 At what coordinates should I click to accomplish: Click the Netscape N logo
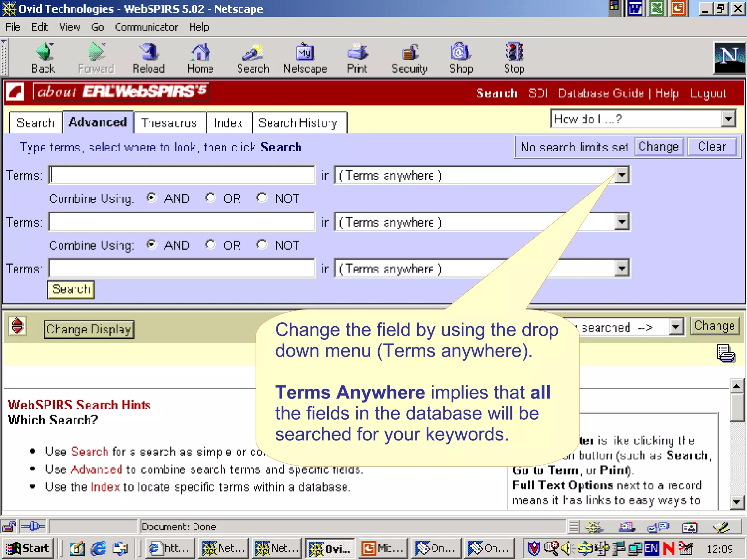[729, 58]
